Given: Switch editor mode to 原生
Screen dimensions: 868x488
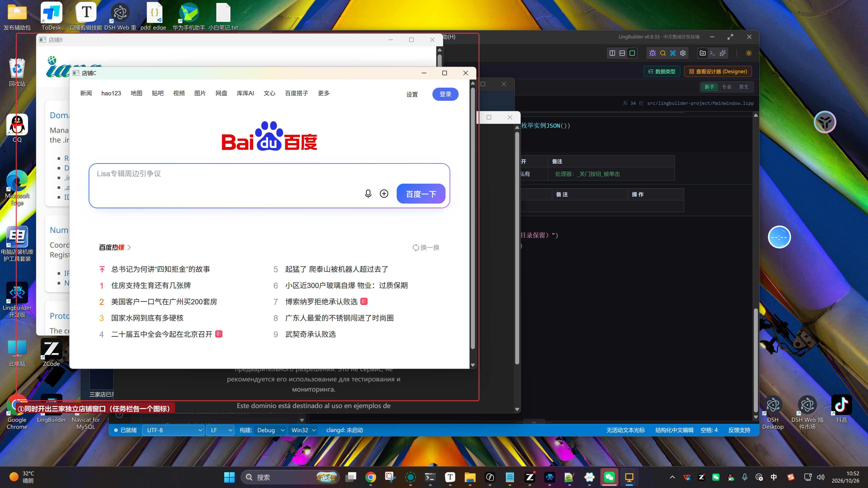Looking at the screenshot, I should click(744, 87).
